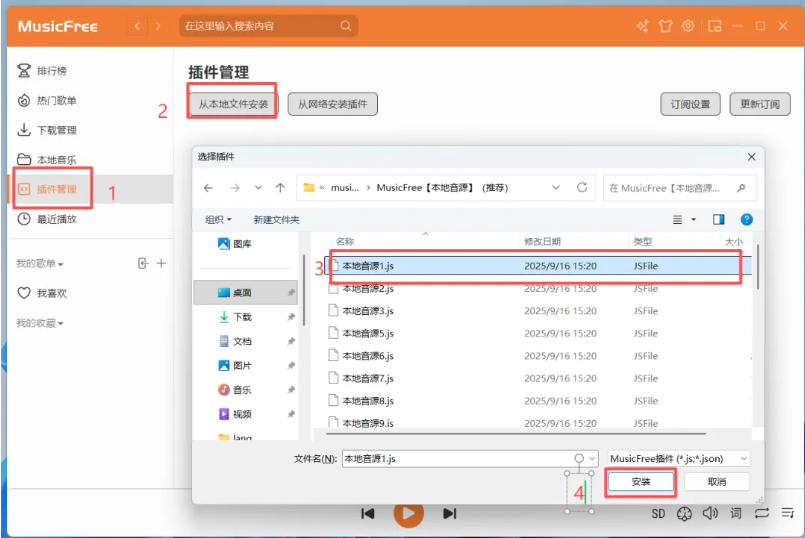
Task: Collapse the 我的收藏 section
Action: [40, 323]
